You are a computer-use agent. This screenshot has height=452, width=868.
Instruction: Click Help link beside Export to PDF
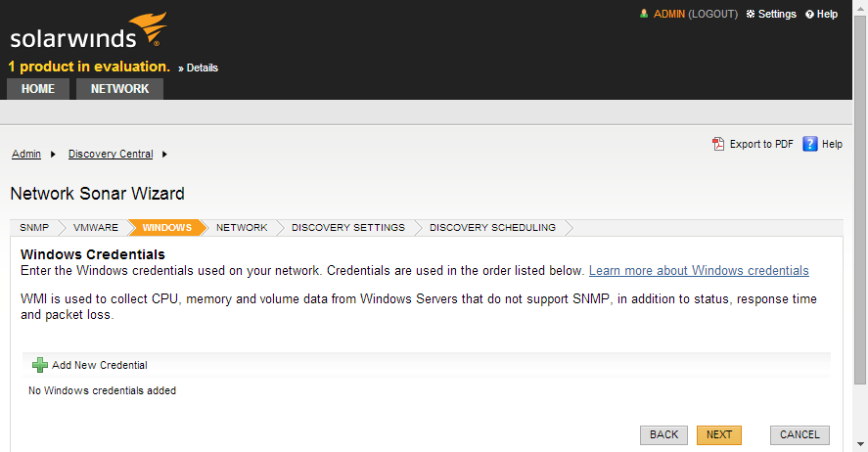pos(832,144)
